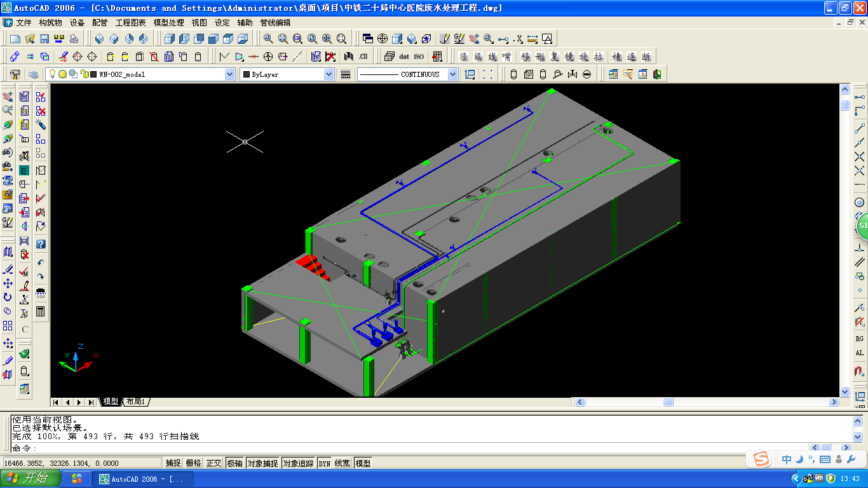The image size is (868, 488).
Task: Toggle 正交 ortho mode in status bar
Action: (x=214, y=463)
